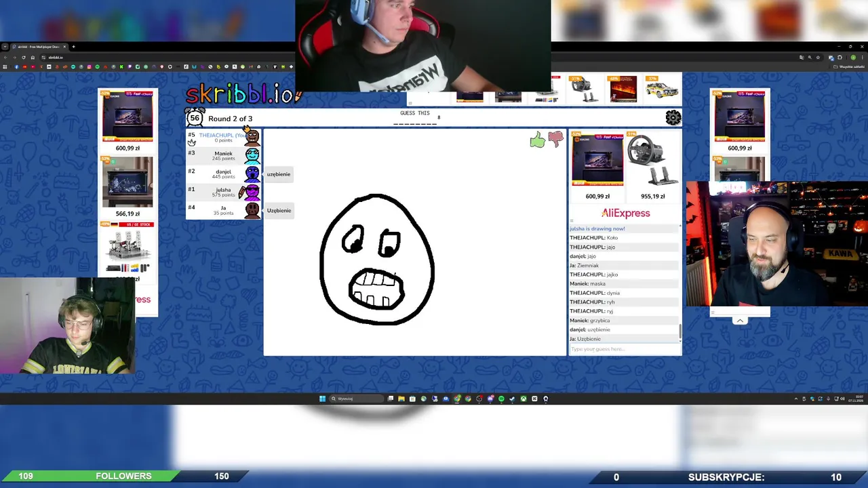Open the browser home page
The image size is (868, 488).
click(x=33, y=57)
